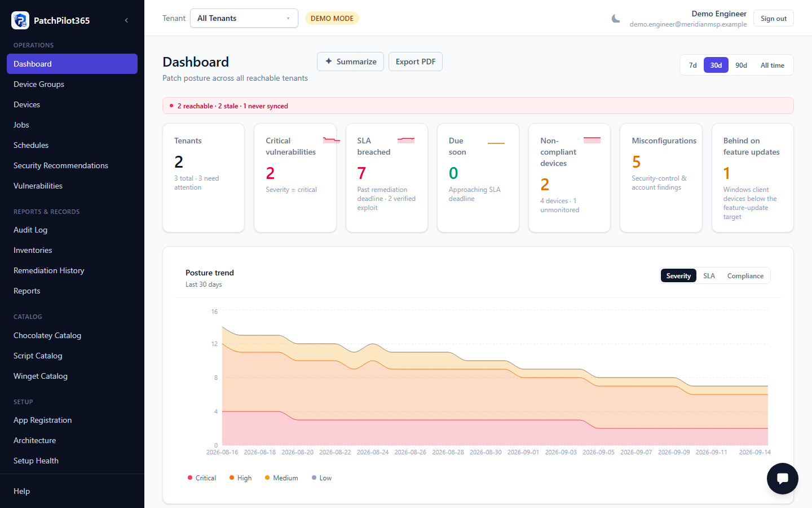Click the PatchPilot365 logo icon

pos(20,20)
